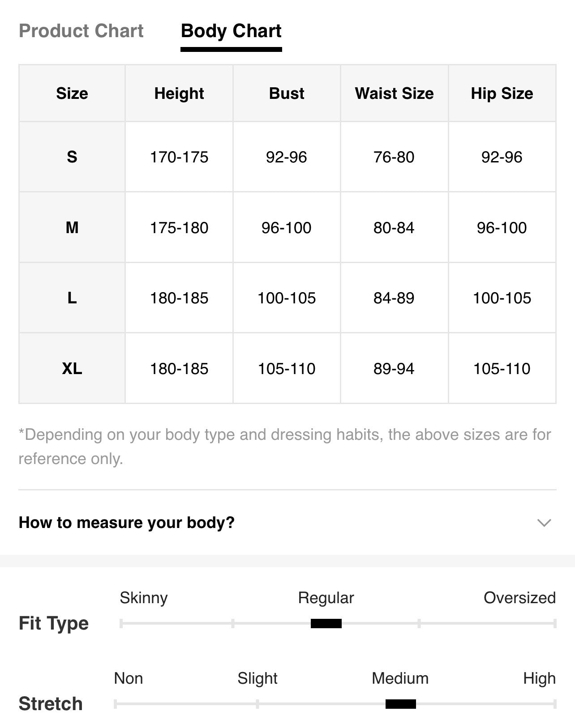Select the XL size row header
The image size is (575, 728).
pyautogui.click(x=72, y=369)
